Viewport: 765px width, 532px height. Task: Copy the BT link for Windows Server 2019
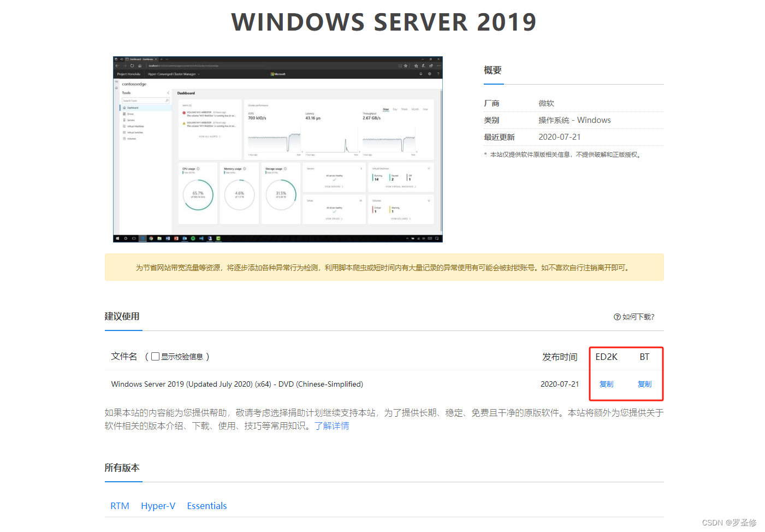tap(644, 384)
